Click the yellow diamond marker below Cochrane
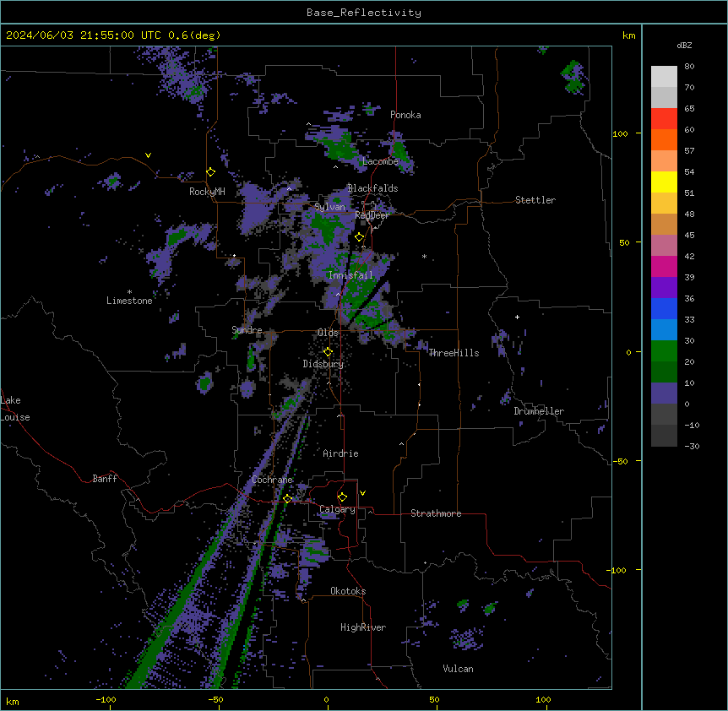728x711 pixels. 287,499
